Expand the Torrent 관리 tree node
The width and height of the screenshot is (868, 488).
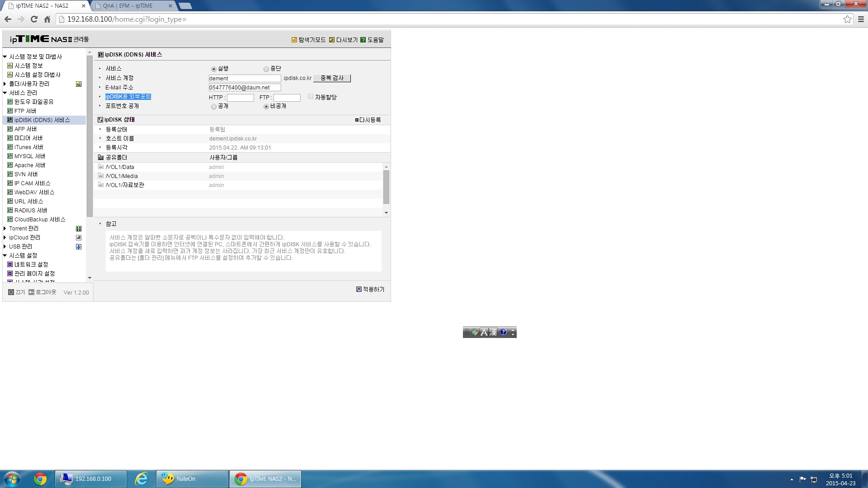point(5,228)
